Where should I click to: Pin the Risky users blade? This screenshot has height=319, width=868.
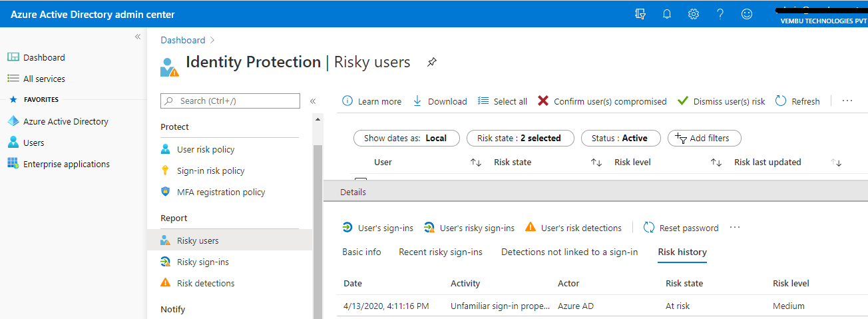[432, 63]
